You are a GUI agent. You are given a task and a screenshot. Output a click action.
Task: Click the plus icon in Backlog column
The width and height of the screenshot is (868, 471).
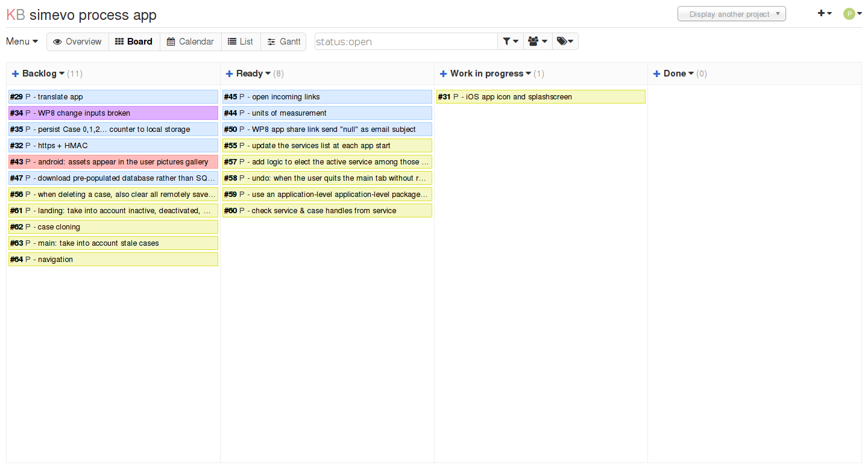15,73
